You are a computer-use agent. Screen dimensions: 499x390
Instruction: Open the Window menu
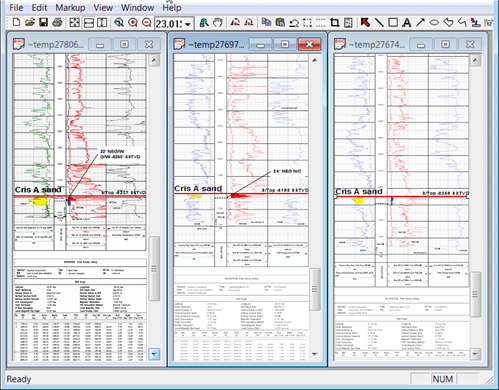click(x=137, y=7)
